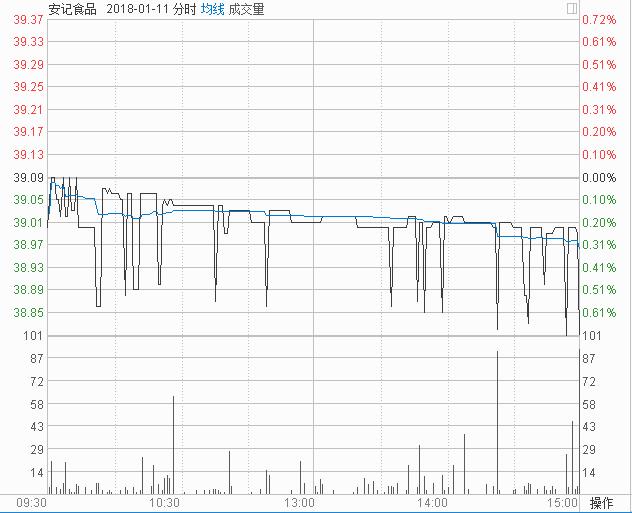Screen dimensions: 632x513
Task: Click the 87 volume label on left axis
Action: (x=35, y=358)
